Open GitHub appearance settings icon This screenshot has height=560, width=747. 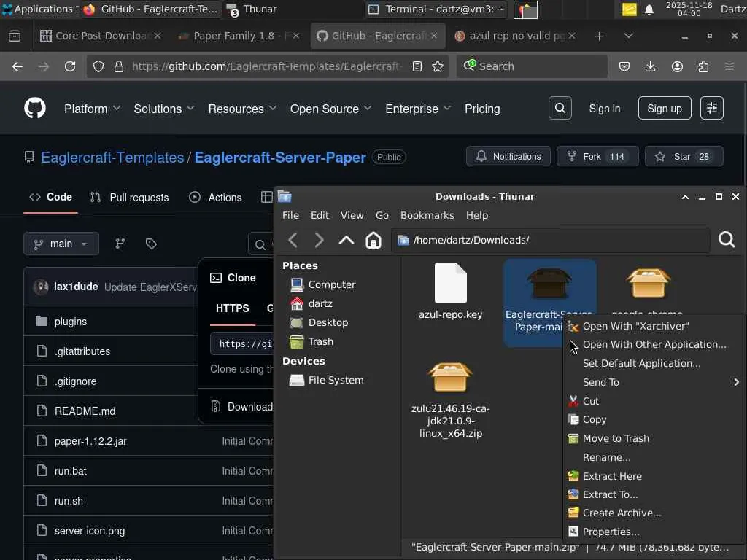pos(712,109)
